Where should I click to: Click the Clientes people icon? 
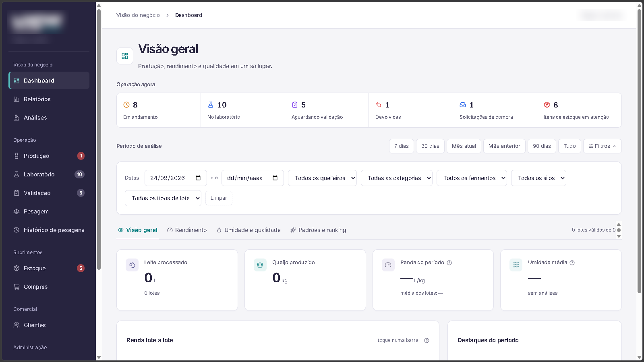tap(17, 325)
